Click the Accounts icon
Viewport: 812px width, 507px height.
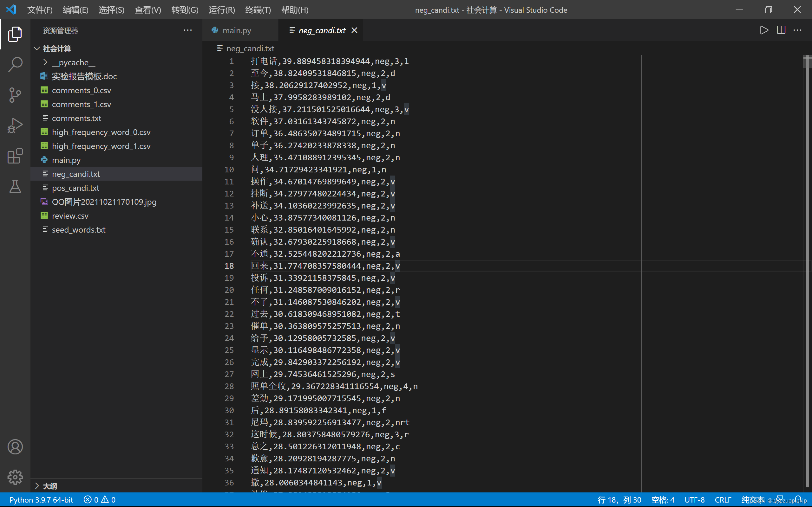pyautogui.click(x=15, y=447)
